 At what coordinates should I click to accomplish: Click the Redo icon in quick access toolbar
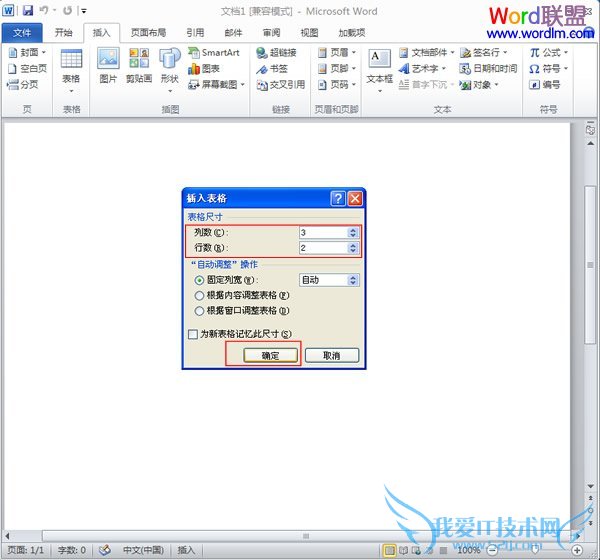tap(67, 10)
